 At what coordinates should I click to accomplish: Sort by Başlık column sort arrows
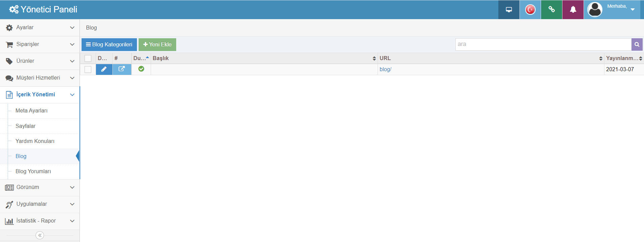coord(374,58)
